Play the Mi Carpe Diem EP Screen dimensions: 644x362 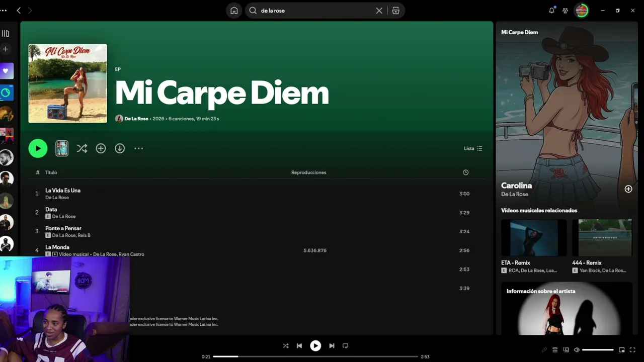pos(38,148)
